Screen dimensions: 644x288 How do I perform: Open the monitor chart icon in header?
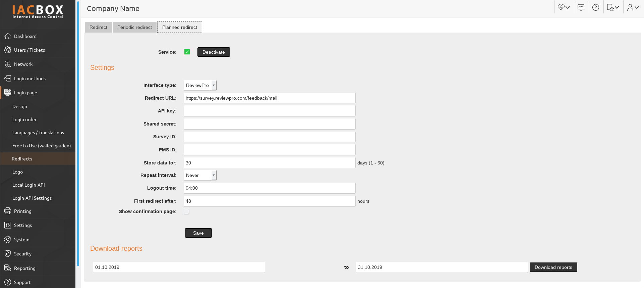click(581, 7)
